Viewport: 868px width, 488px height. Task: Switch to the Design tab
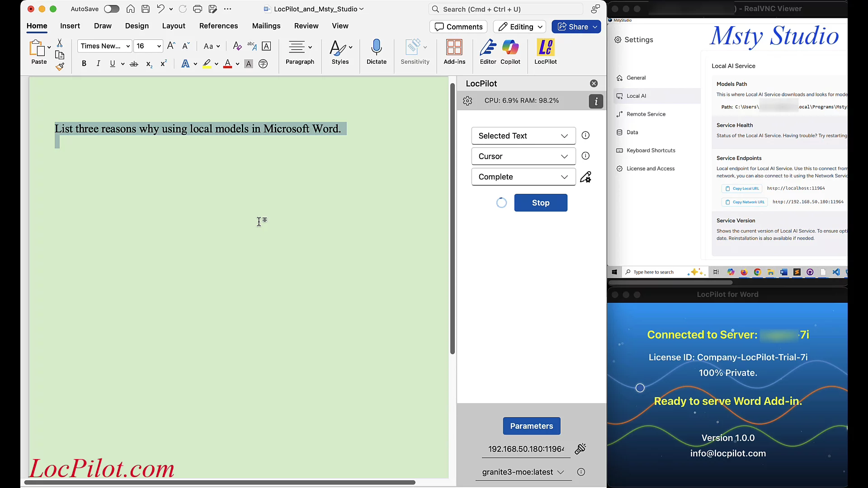(x=137, y=26)
